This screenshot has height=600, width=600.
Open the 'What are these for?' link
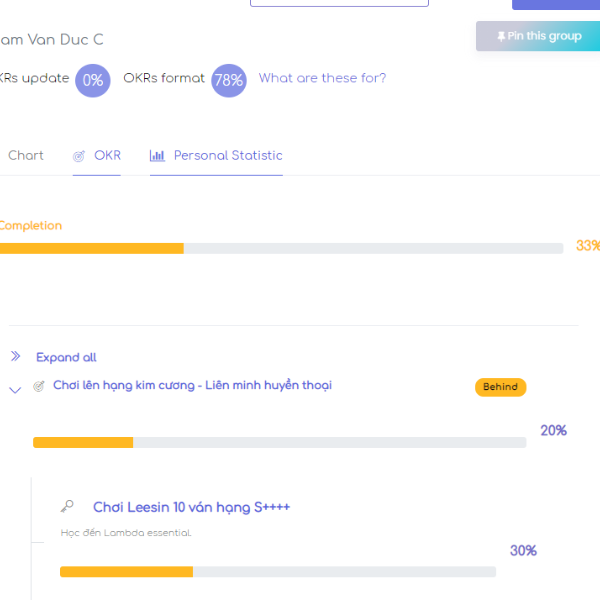tap(322, 78)
